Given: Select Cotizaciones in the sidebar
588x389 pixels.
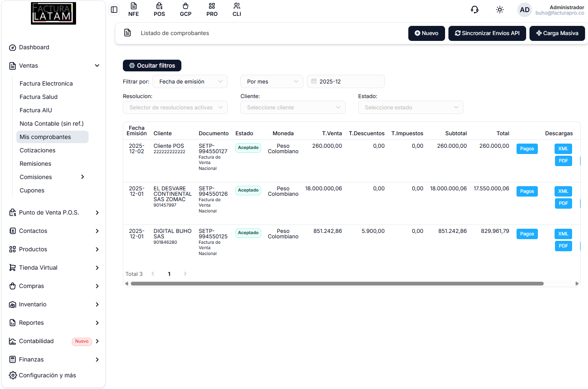Looking at the screenshot, I should point(38,150).
